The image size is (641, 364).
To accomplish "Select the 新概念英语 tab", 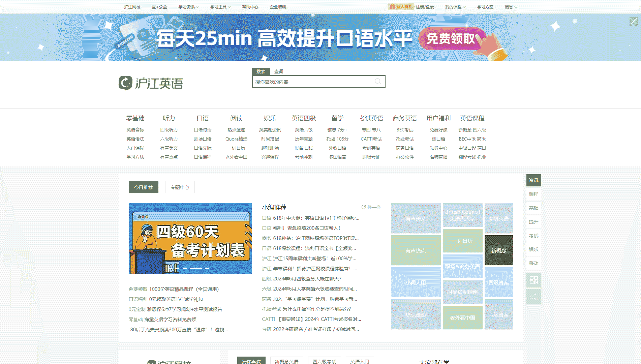I will 286,361.
